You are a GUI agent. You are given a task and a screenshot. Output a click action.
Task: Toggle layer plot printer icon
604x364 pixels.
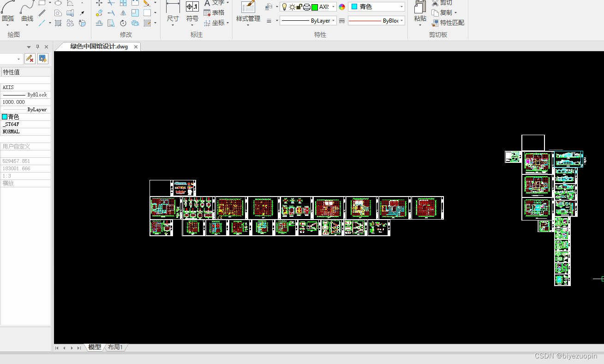(x=306, y=7)
